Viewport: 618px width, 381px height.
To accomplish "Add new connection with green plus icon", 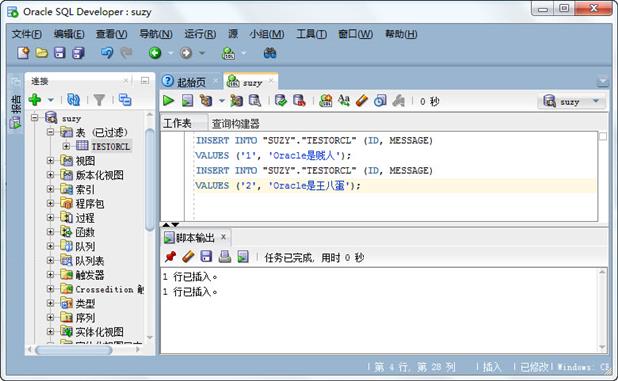I will coord(35,100).
